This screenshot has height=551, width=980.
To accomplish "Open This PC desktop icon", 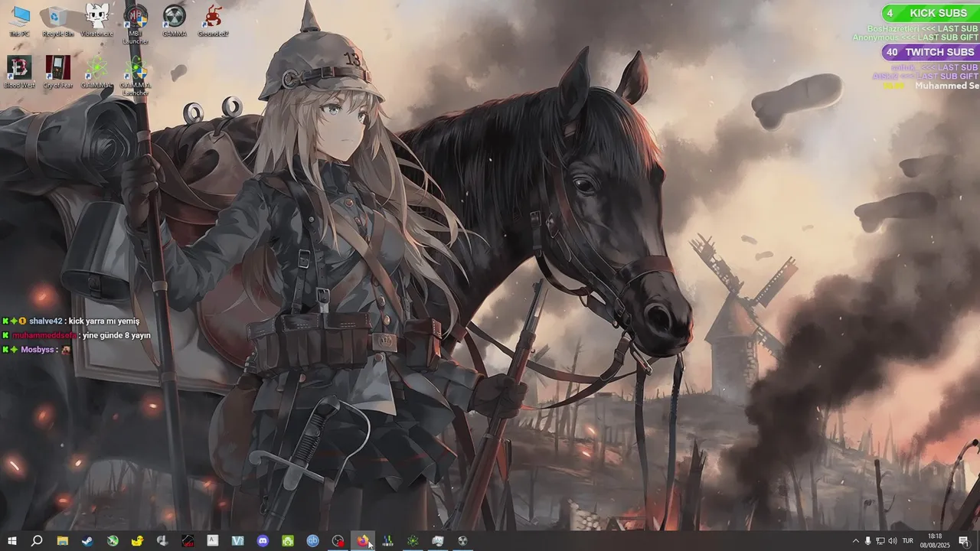I will (19, 21).
